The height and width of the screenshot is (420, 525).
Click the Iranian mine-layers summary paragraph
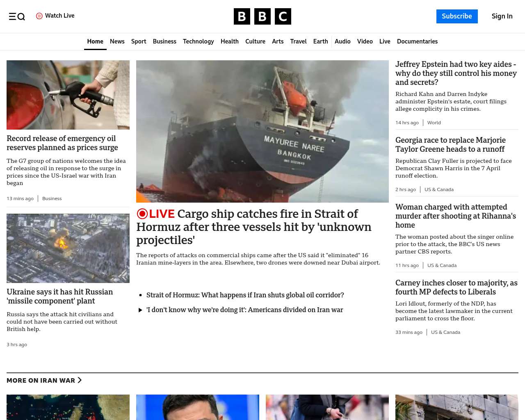(x=258, y=259)
